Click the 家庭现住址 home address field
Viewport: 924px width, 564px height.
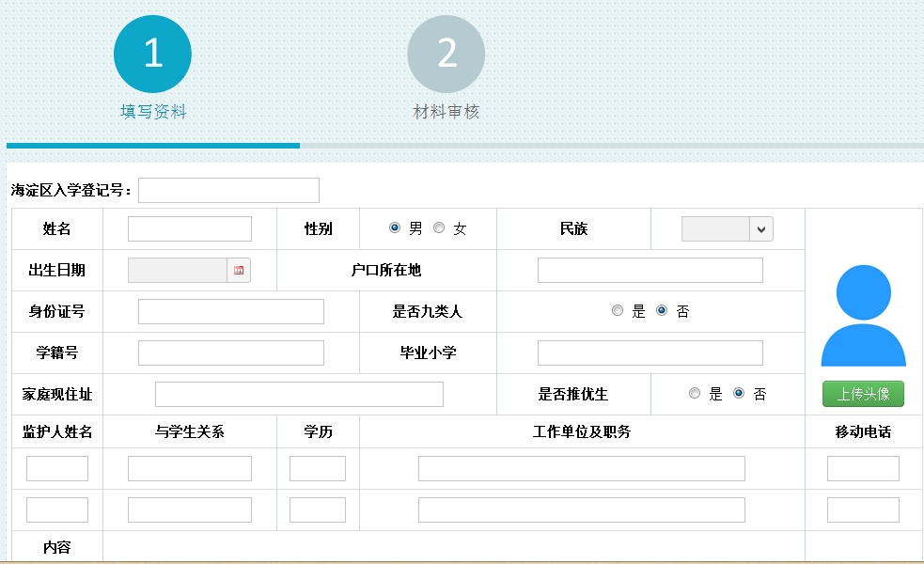point(299,394)
